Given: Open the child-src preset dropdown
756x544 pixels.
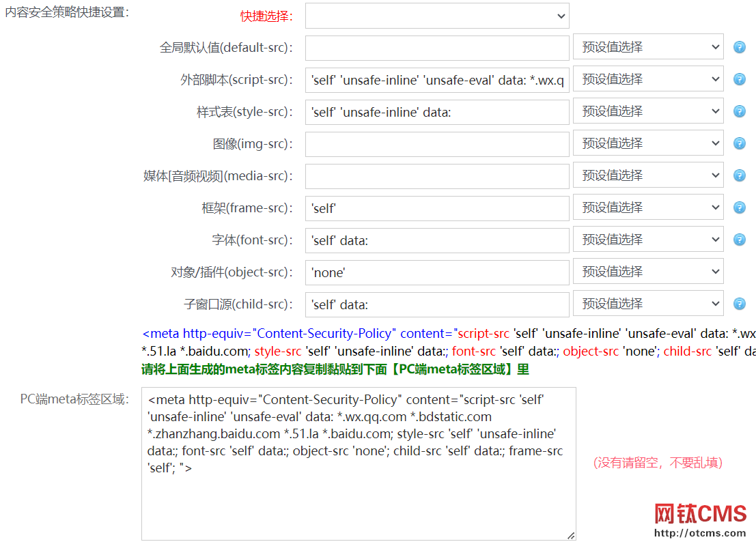Looking at the screenshot, I should point(647,303).
